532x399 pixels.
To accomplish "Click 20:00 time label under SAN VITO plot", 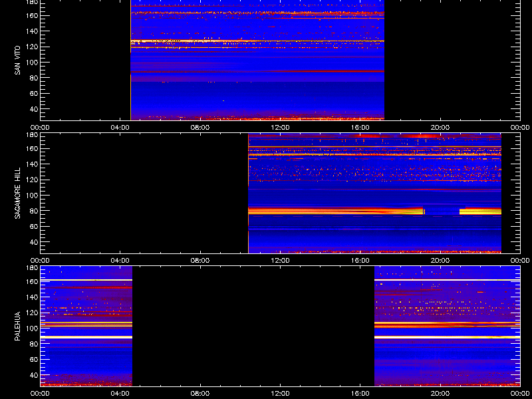I will tap(440, 128).
